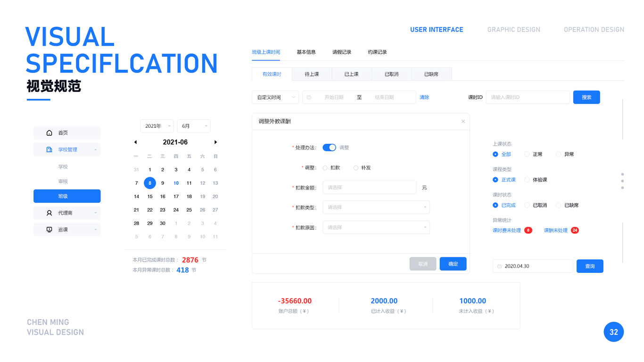644x362 pixels.
Task: Open the 课酬未处理 link
Action: coord(556,230)
